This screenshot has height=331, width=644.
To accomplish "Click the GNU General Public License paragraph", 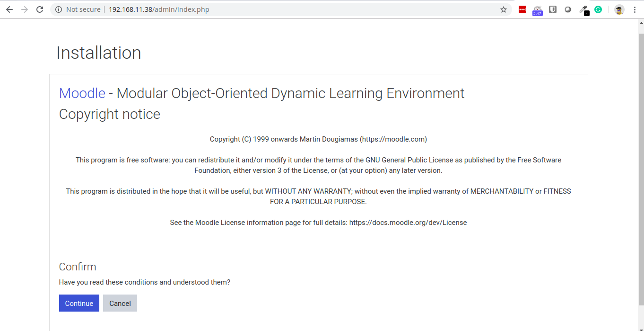I will pyautogui.click(x=318, y=165).
